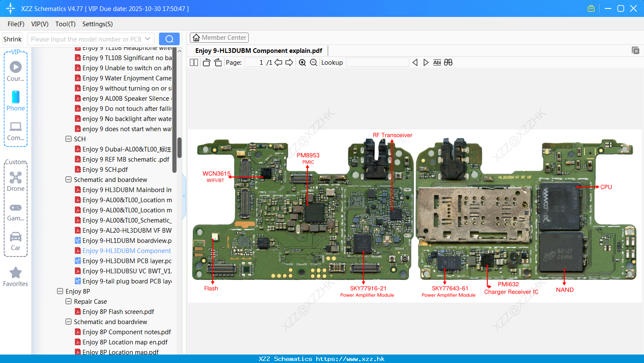
Task: Click the toolbox icon in title bar
Action: tap(591, 8)
